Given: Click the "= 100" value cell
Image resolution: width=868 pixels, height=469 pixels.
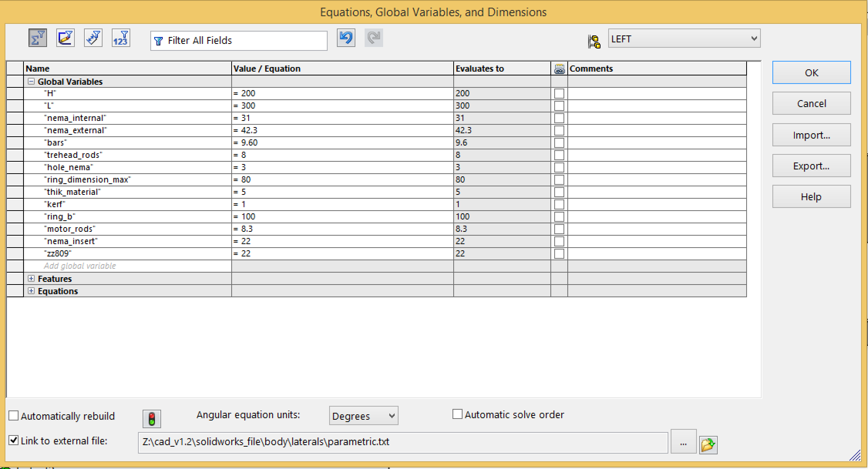Looking at the screenshot, I should tap(343, 217).
